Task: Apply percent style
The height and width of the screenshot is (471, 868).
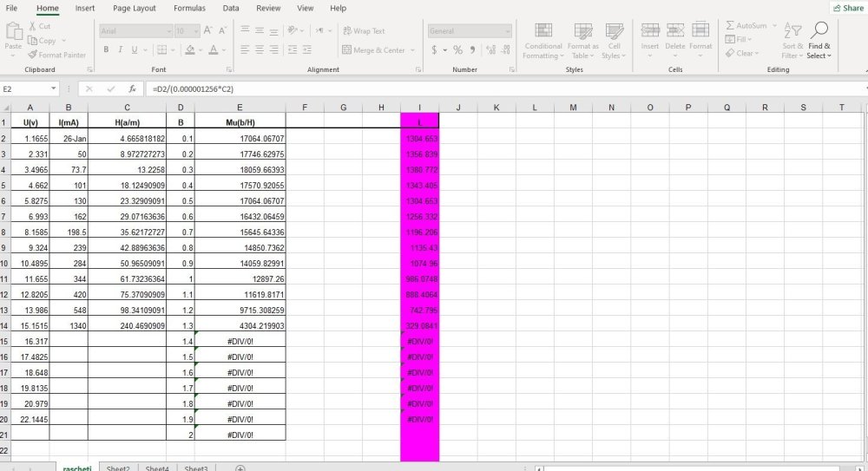Action: [457, 49]
